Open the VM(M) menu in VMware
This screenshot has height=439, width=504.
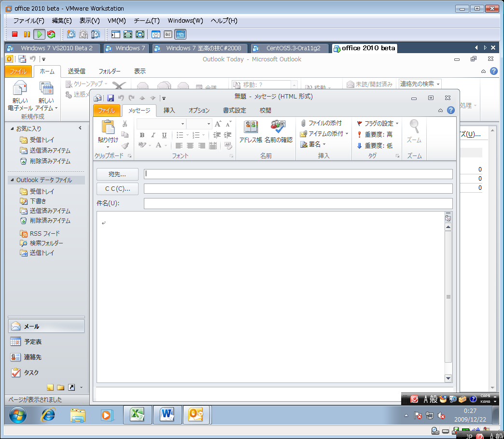click(x=116, y=21)
